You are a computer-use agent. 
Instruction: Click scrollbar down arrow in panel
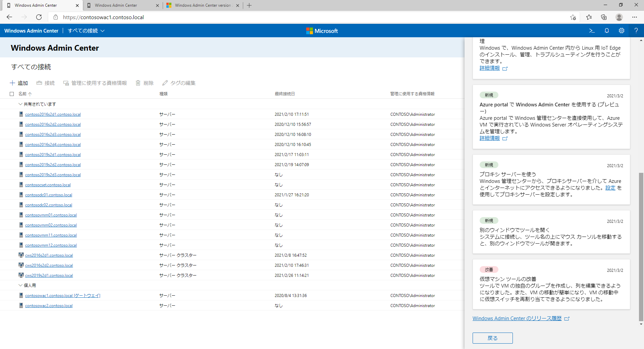point(641,324)
